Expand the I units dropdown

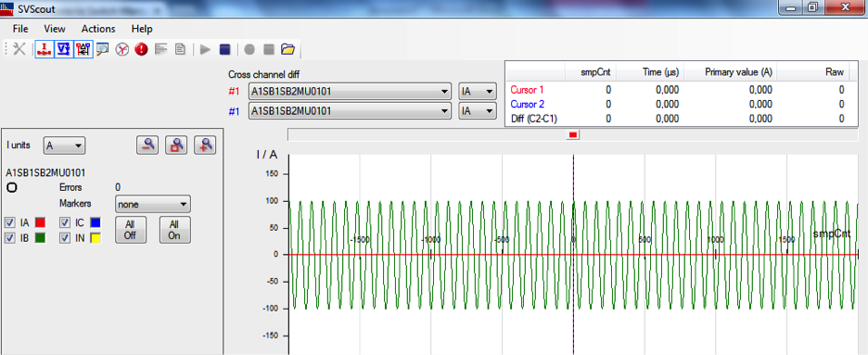(64, 146)
